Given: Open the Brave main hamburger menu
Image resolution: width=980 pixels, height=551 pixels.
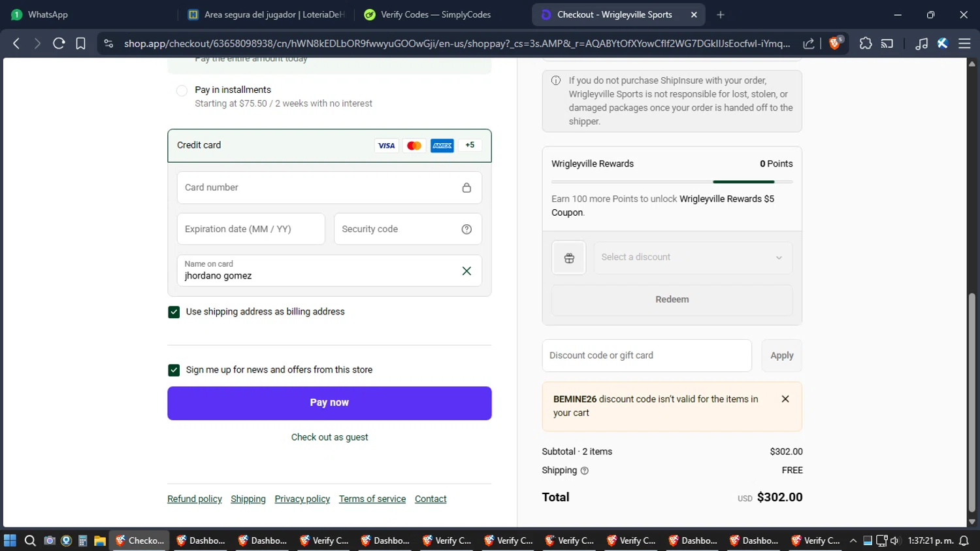Looking at the screenshot, I should pyautogui.click(x=964, y=43).
